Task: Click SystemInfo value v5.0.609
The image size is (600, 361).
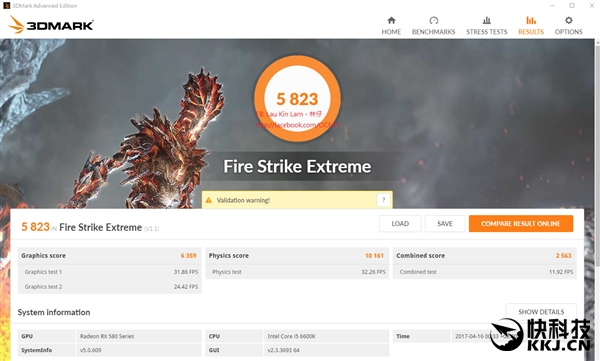Action: click(91, 350)
